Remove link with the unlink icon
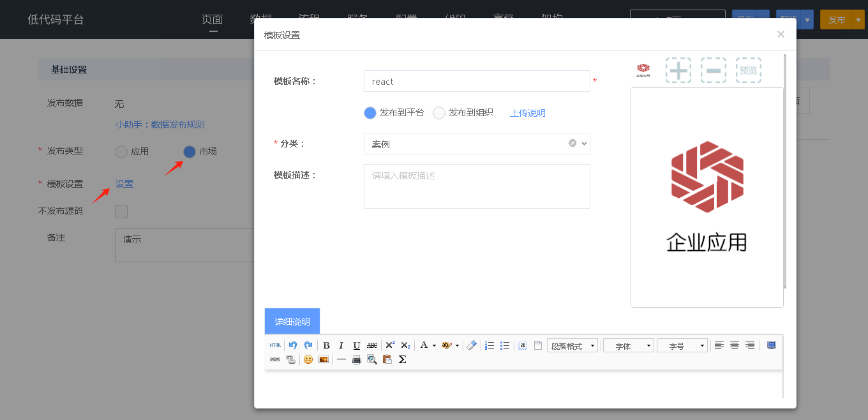 point(290,359)
